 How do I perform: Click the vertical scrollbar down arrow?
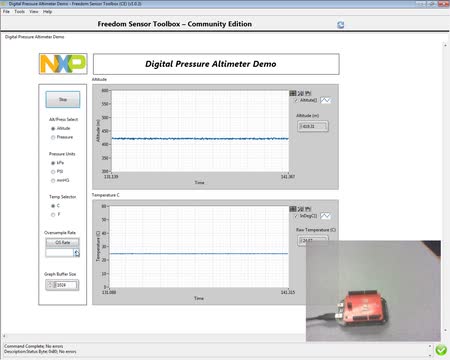pos(445,330)
